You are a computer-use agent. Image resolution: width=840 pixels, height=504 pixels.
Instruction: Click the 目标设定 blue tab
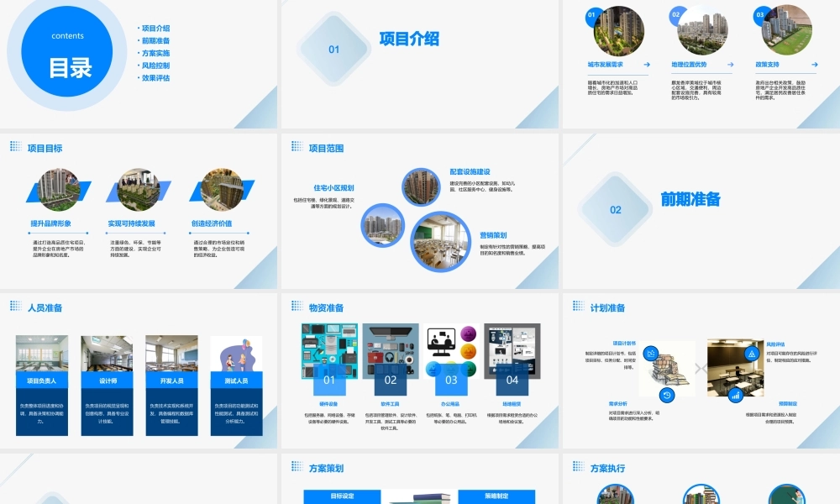pos(343,496)
